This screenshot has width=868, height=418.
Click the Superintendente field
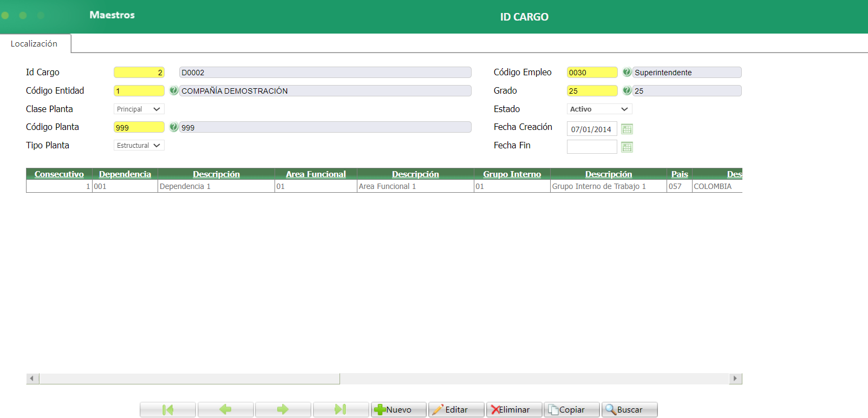coord(687,72)
